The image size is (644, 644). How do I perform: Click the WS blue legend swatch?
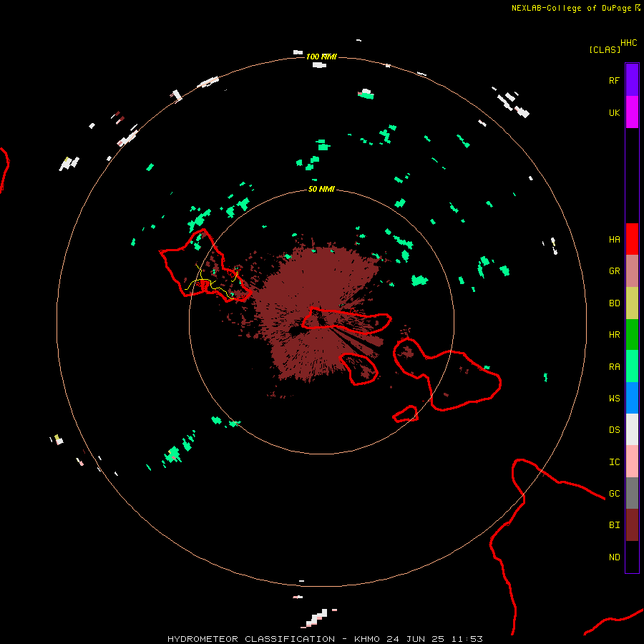pos(632,398)
